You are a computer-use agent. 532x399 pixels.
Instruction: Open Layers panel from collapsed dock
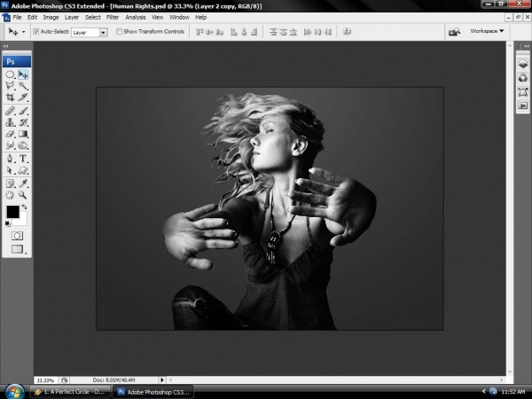click(x=523, y=64)
